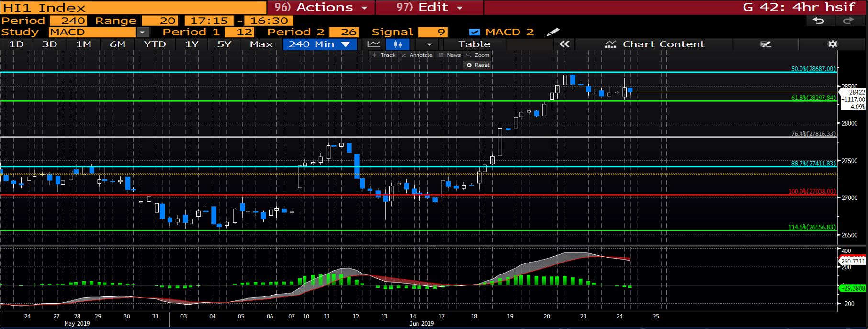Select the Reset radio option
Screen dimensions: 868x329
[469, 65]
